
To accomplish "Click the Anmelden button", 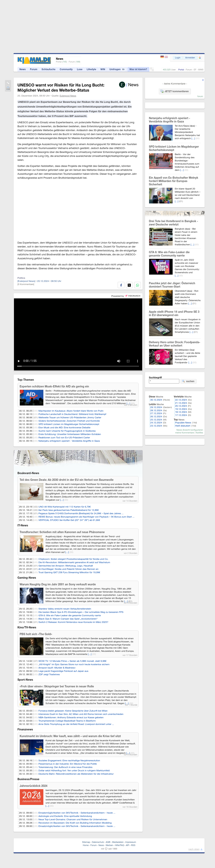I will coord(190,58).
